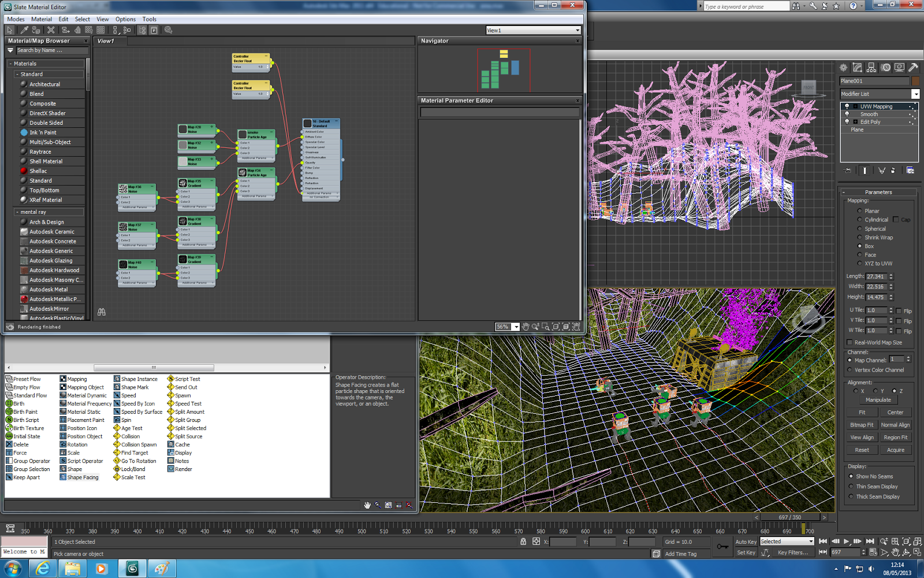This screenshot has width=924, height=578.
Task: Click the Plane001 object color swatch
Action: point(915,81)
